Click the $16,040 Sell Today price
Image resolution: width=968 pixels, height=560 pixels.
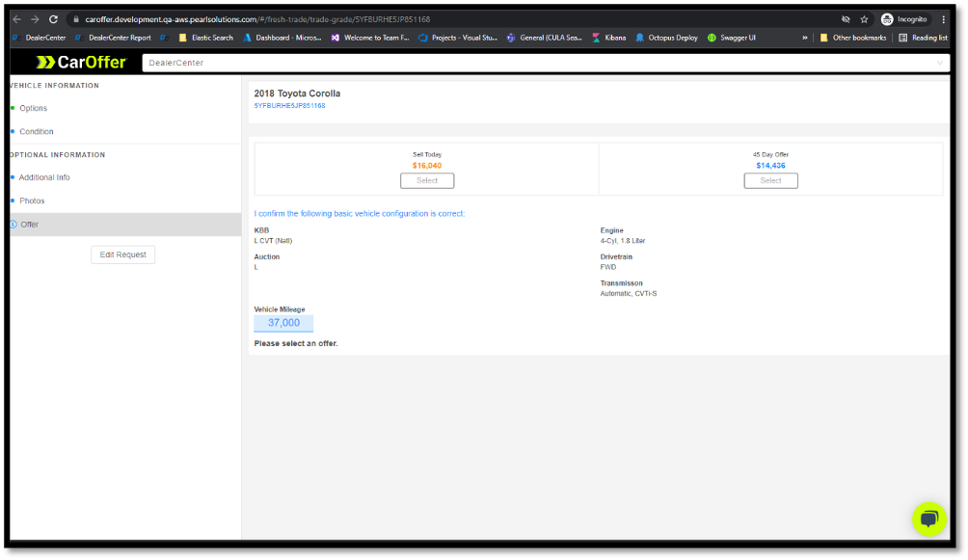(x=427, y=166)
